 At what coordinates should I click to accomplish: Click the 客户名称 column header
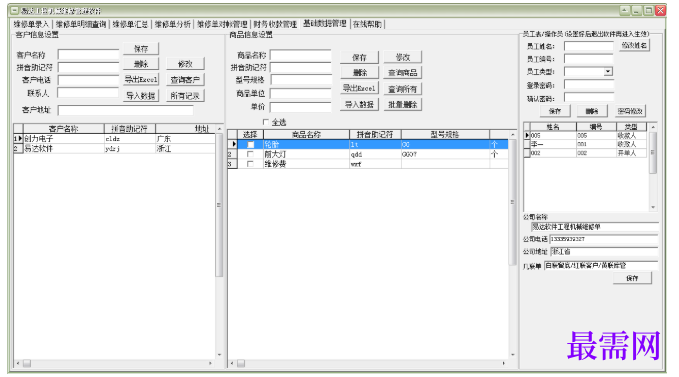coord(64,129)
